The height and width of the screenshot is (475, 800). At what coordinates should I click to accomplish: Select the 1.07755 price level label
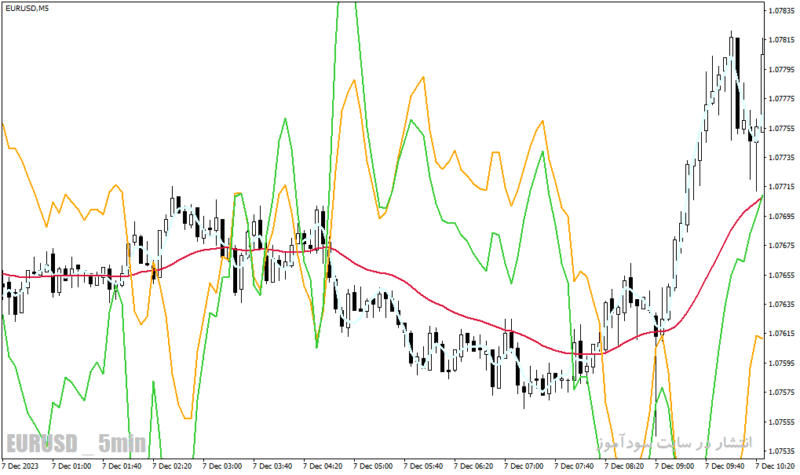point(782,128)
